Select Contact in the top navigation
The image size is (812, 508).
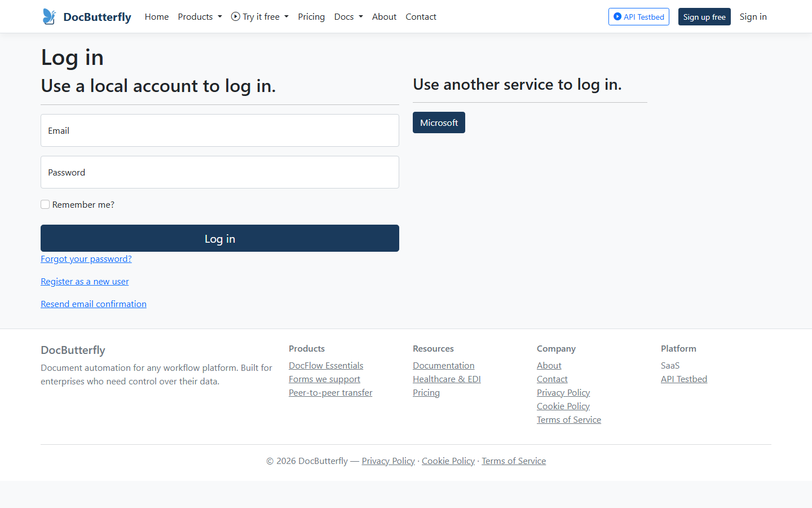pos(421,17)
